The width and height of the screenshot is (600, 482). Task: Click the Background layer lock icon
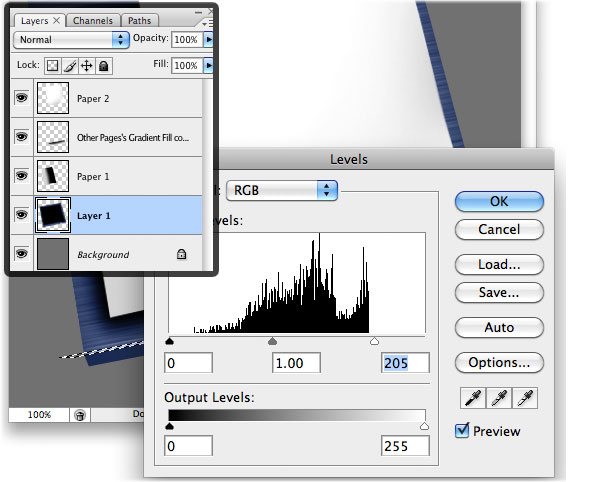click(181, 254)
